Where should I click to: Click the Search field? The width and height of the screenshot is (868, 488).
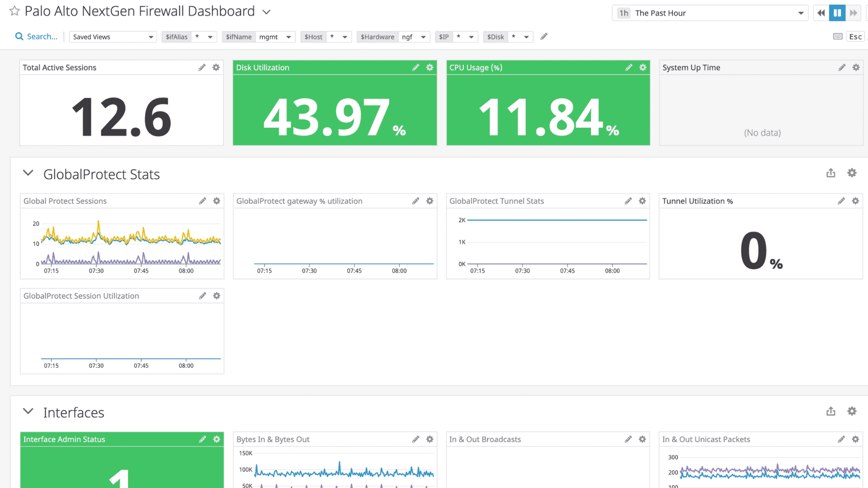pos(37,37)
